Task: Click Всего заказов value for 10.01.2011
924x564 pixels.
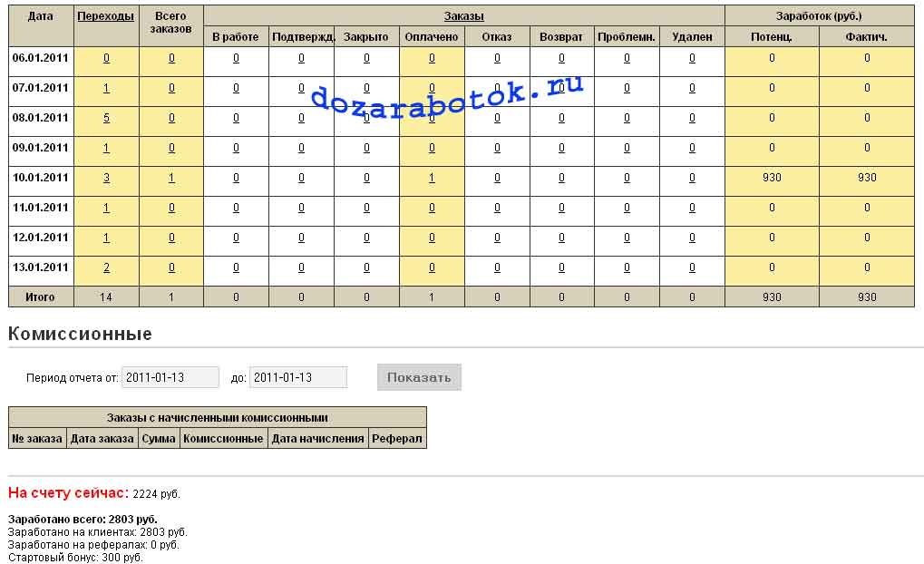Action: click(x=171, y=178)
